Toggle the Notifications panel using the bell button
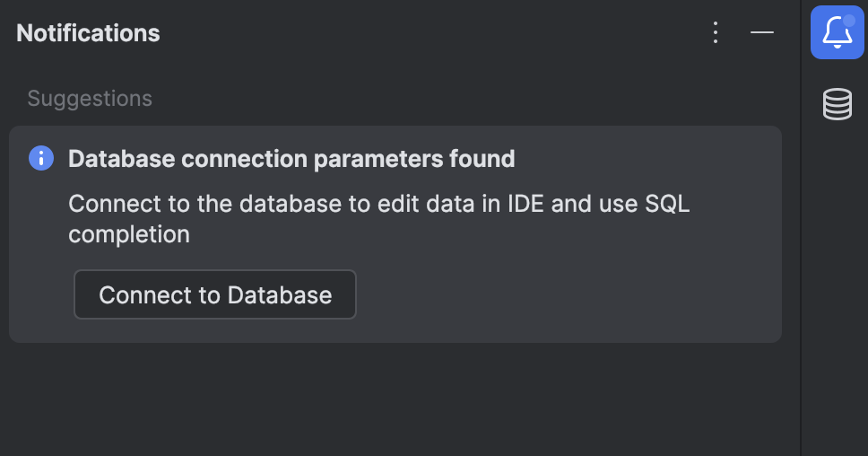This screenshot has width=868, height=456. (837, 33)
